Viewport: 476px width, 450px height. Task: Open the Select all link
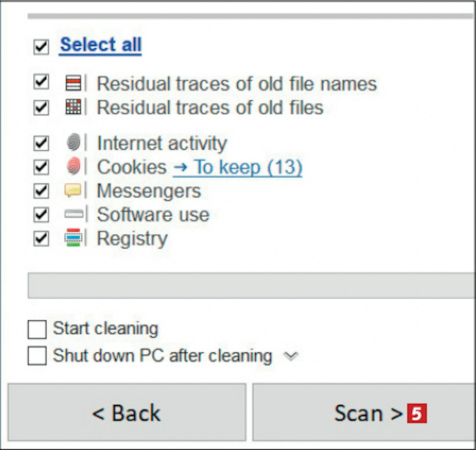pyautogui.click(x=101, y=45)
